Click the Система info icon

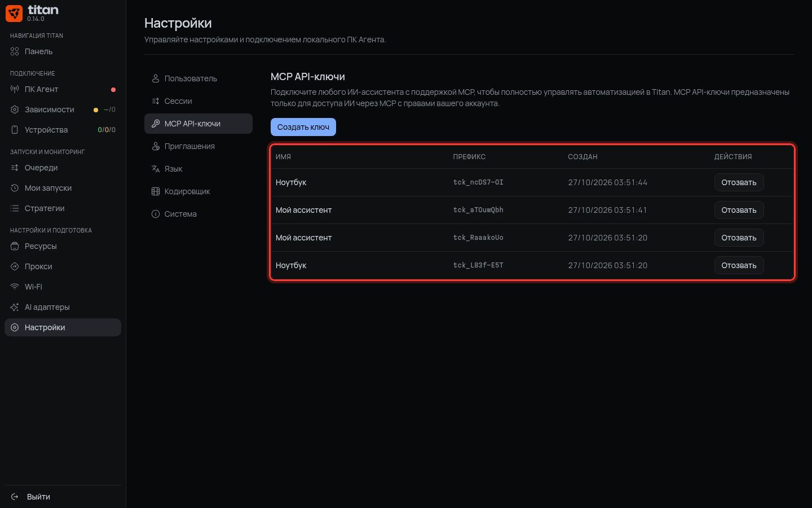click(x=156, y=214)
